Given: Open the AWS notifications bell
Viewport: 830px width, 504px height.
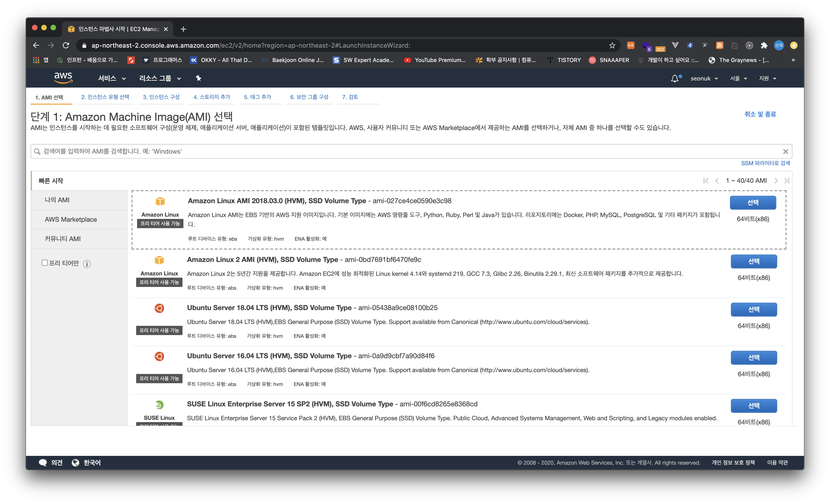Looking at the screenshot, I should (x=675, y=78).
